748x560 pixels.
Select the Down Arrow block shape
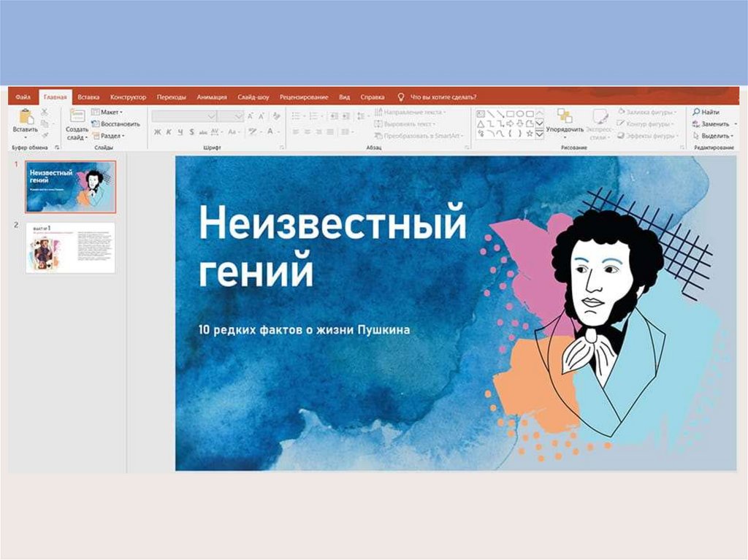click(520, 124)
